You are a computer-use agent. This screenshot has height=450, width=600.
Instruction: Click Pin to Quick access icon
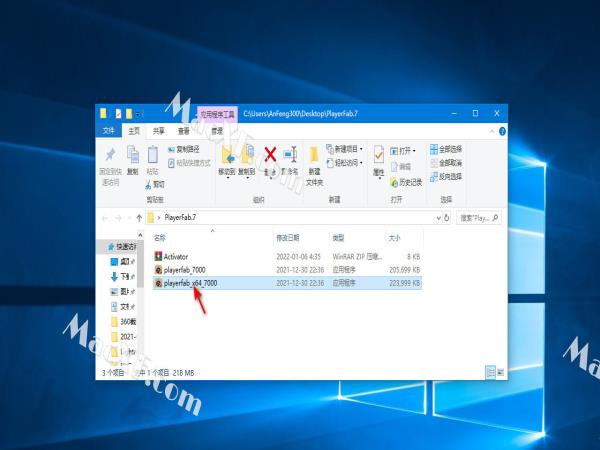click(x=111, y=154)
